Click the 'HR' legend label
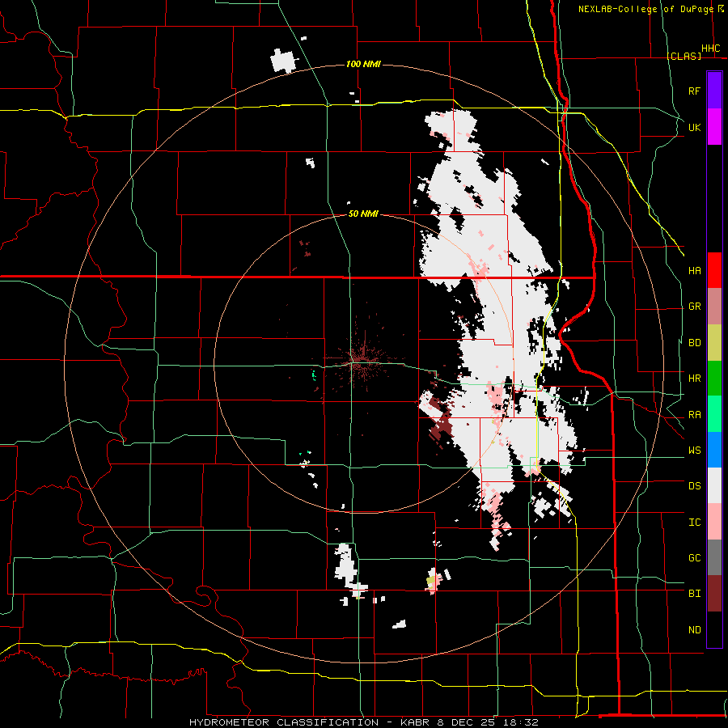This screenshot has width=728, height=728. coord(695,379)
